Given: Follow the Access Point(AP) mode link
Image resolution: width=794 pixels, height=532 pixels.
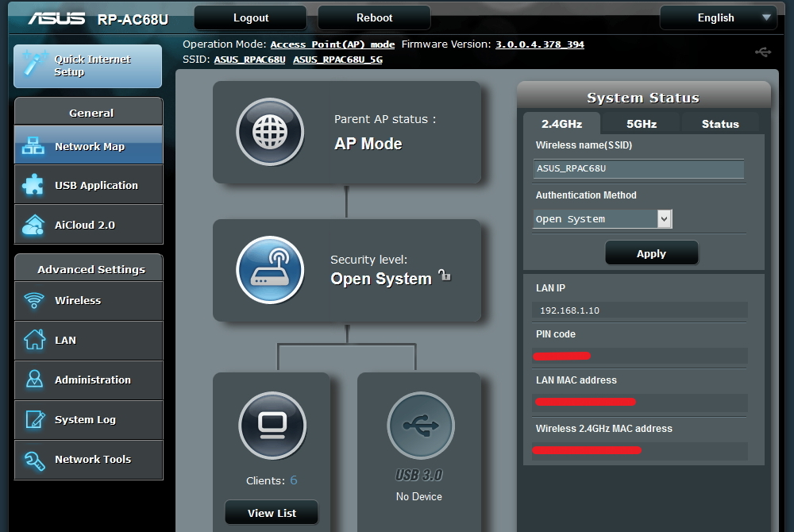Looking at the screenshot, I should pos(332,44).
